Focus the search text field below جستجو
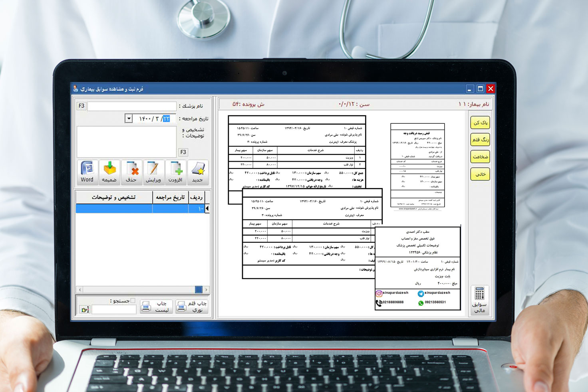The width and height of the screenshot is (588, 392). (x=114, y=309)
